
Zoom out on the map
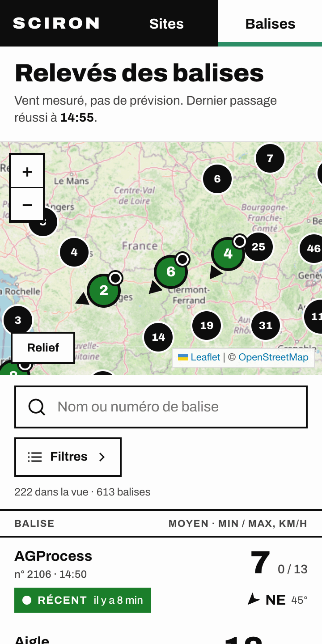click(x=27, y=204)
